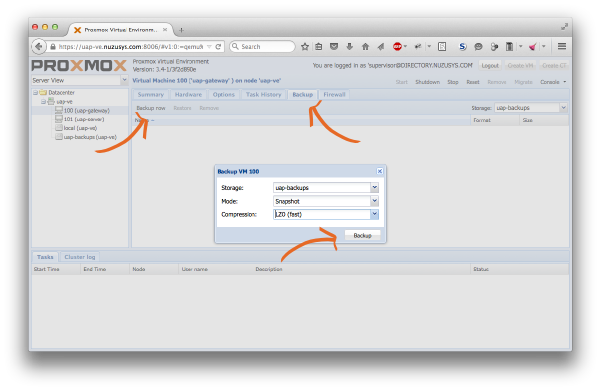Open the uap-backups Storage dropdown in the Backup tab
The image size is (600, 390).
point(563,108)
